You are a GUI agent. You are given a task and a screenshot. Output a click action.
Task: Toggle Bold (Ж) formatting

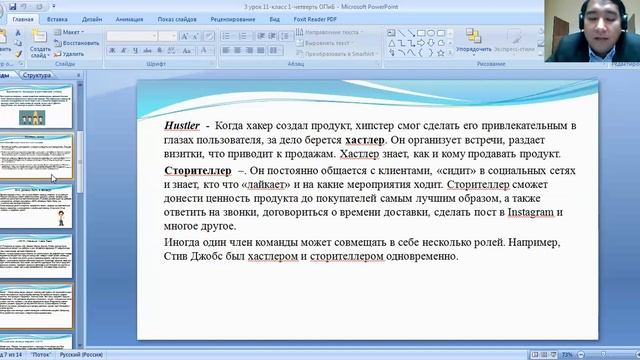coord(112,50)
